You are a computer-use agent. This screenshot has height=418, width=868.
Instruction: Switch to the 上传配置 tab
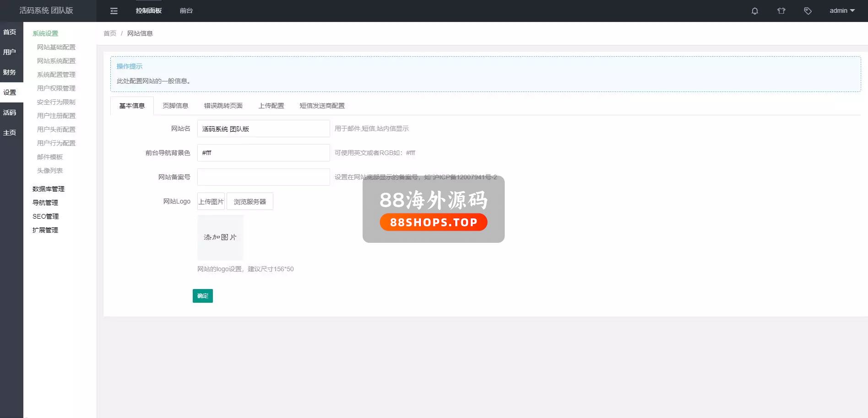(x=271, y=106)
